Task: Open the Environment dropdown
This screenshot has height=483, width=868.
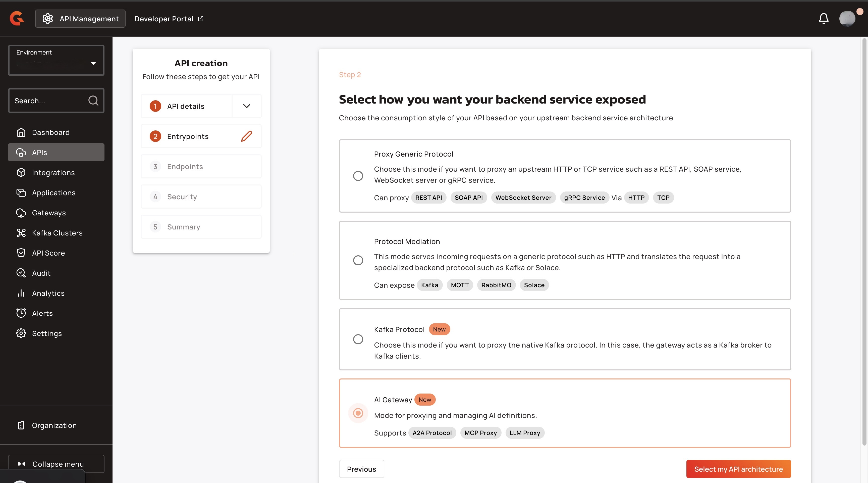Action: [56, 60]
